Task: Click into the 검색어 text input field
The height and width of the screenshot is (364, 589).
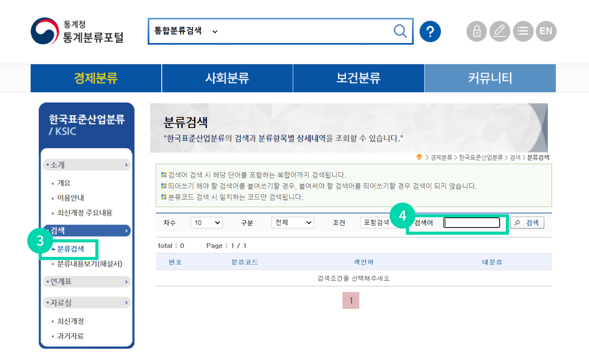Action: tap(471, 222)
